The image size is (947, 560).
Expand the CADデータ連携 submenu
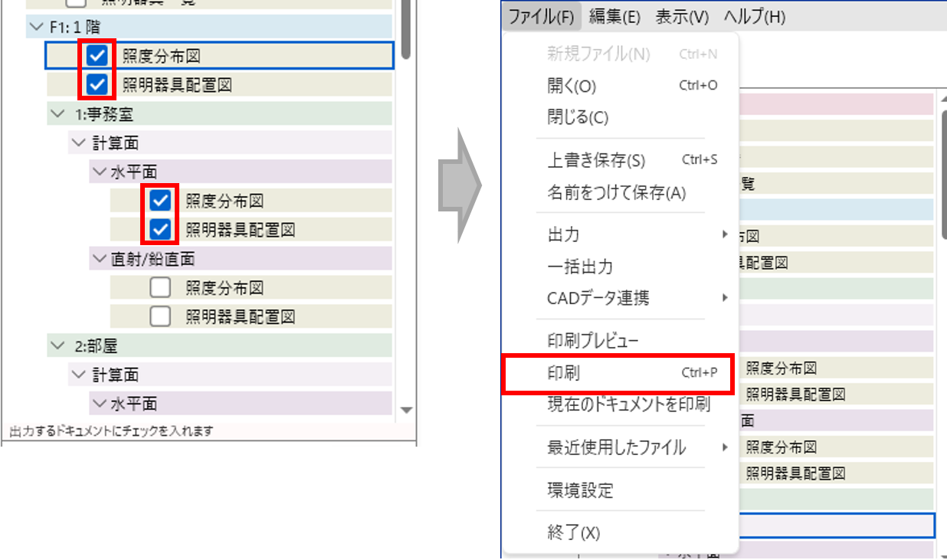click(598, 298)
